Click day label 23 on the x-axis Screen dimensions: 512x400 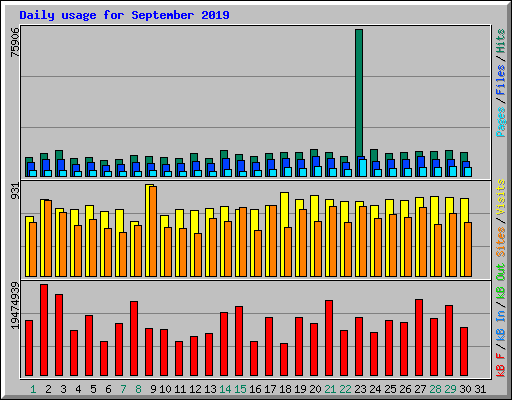(x=360, y=389)
